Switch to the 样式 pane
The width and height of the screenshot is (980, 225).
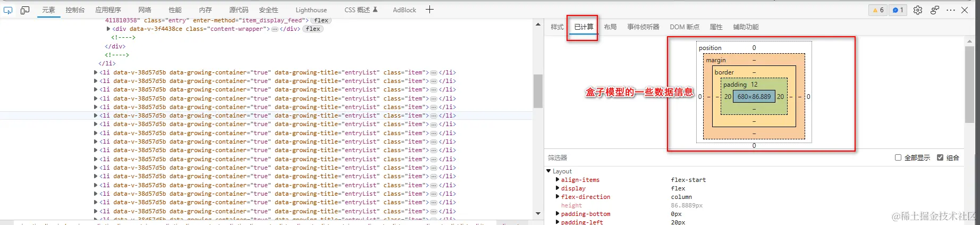[557, 27]
